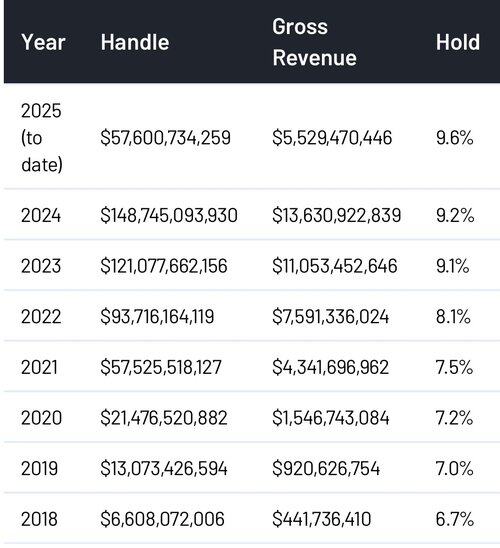The height and width of the screenshot is (548, 500).
Task: Click the 2021 gross revenue $4,341,696,962
Action: pos(331,367)
